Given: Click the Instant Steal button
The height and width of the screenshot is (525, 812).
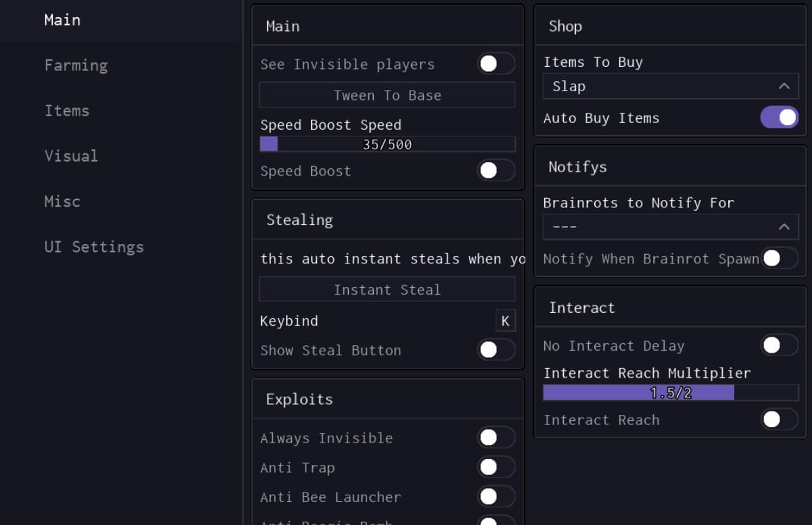Looking at the screenshot, I should click(x=387, y=290).
